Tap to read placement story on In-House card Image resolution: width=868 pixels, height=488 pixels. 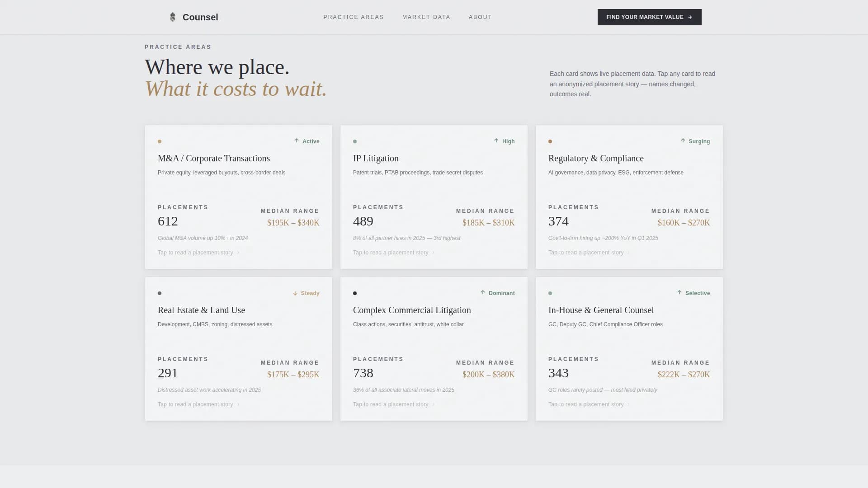tap(586, 404)
